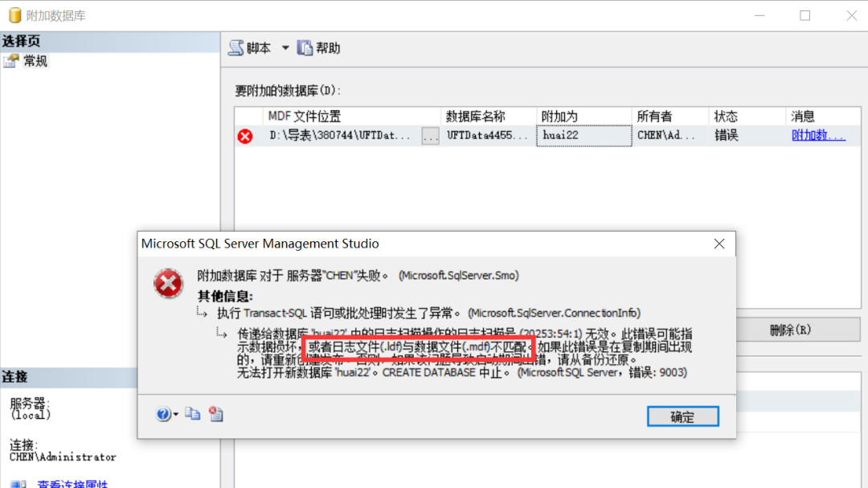
Task: Click the show technical details icon in the dialog
Action: click(x=216, y=414)
